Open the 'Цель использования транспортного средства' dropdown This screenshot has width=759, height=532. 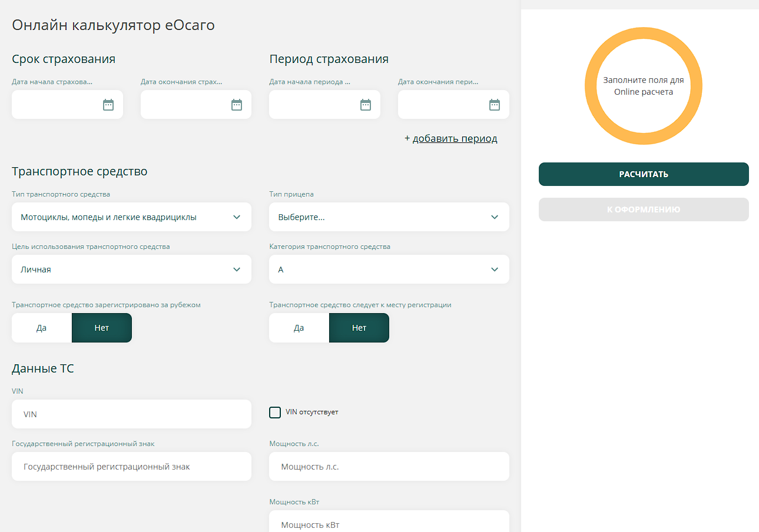click(131, 270)
